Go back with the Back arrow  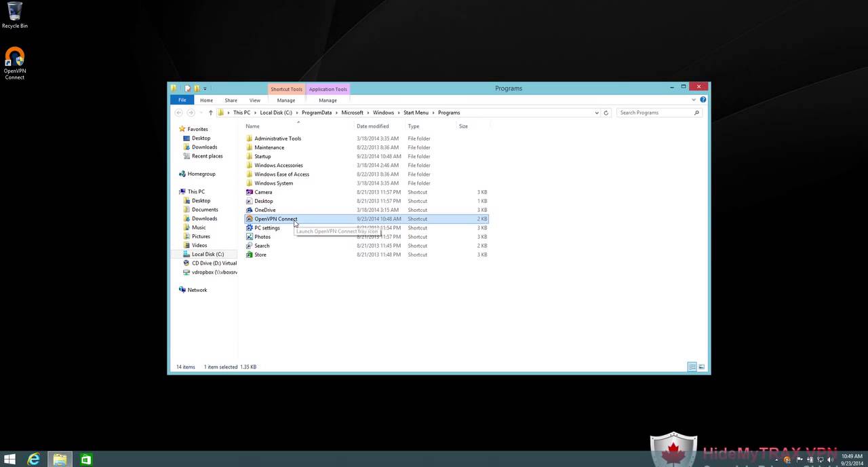[x=179, y=113]
